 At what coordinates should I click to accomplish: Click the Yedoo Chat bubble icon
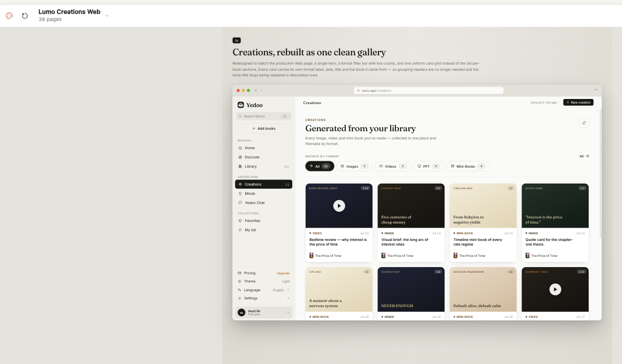pyautogui.click(x=240, y=203)
